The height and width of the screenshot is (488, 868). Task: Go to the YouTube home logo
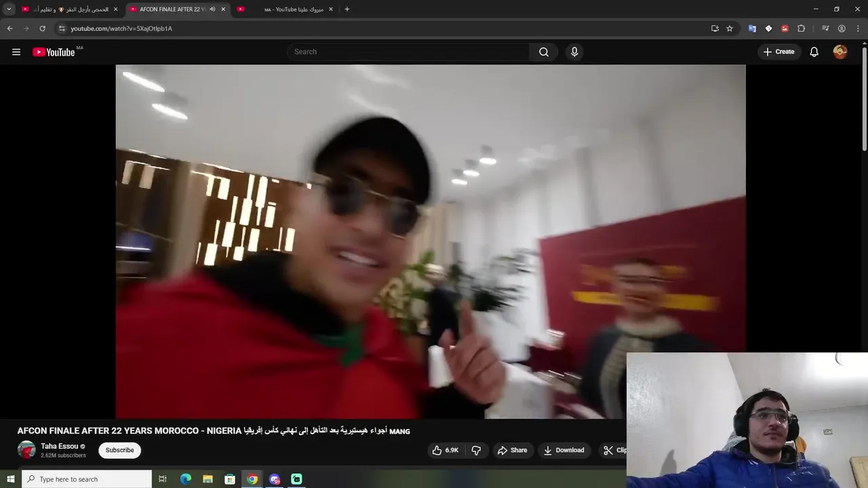click(x=54, y=52)
